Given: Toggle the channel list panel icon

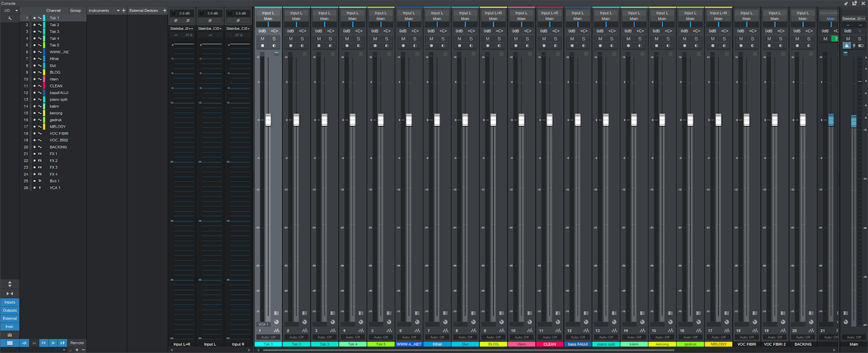Looking at the screenshot, I should pyautogui.click(x=9, y=343).
